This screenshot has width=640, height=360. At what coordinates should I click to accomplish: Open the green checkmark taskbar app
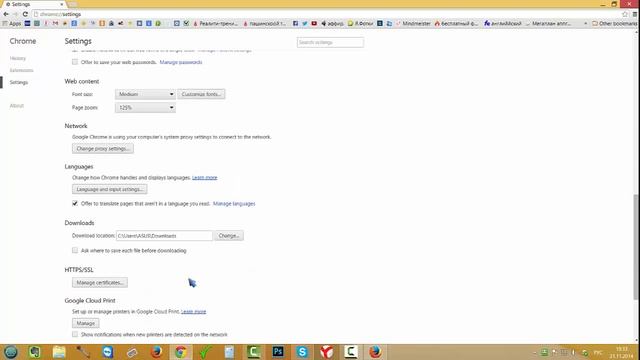click(x=205, y=352)
